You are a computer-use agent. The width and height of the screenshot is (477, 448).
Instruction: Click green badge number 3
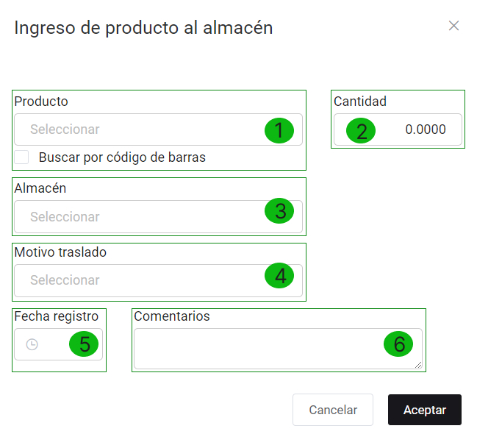[279, 212]
